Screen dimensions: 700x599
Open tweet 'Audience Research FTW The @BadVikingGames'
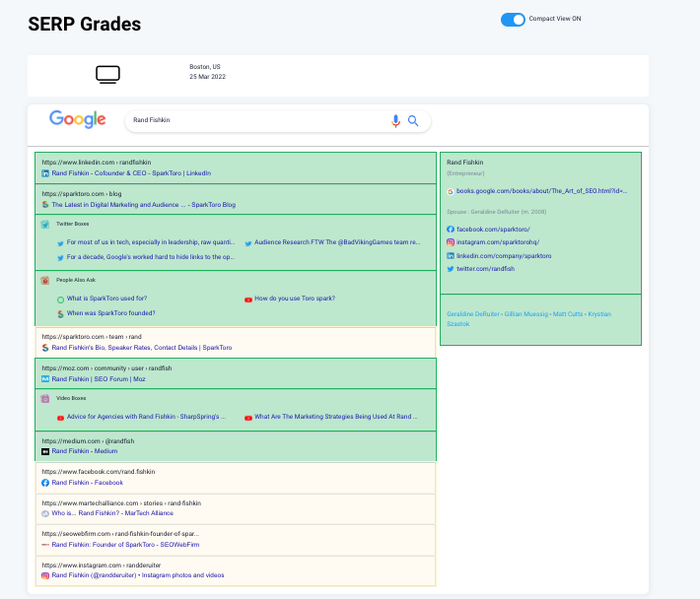[x=337, y=242]
